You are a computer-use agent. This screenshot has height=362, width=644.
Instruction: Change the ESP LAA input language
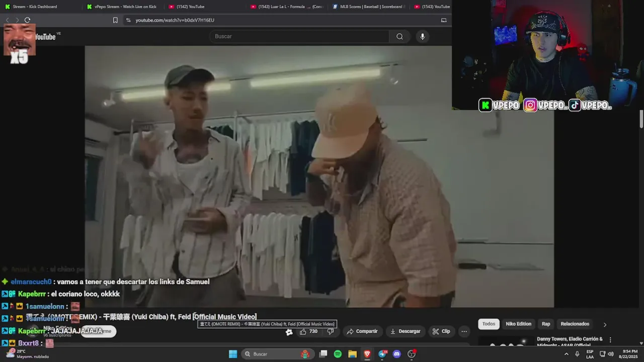click(590, 354)
